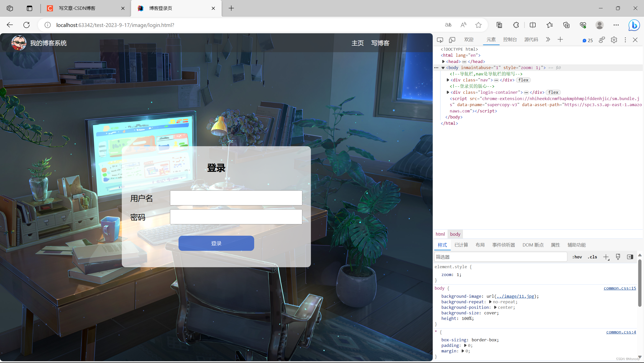Show more DevTools tabs chevron
Screen dimensions: 644x363
548,40
